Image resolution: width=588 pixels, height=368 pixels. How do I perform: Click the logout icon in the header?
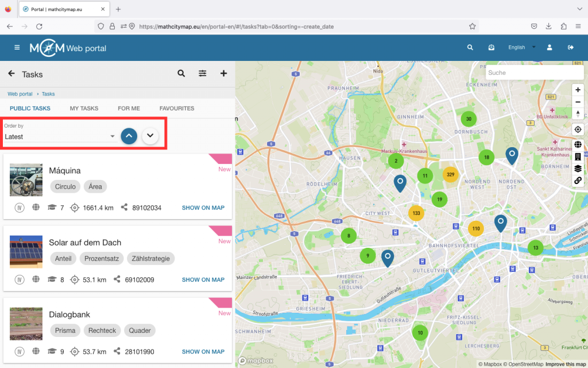570,48
